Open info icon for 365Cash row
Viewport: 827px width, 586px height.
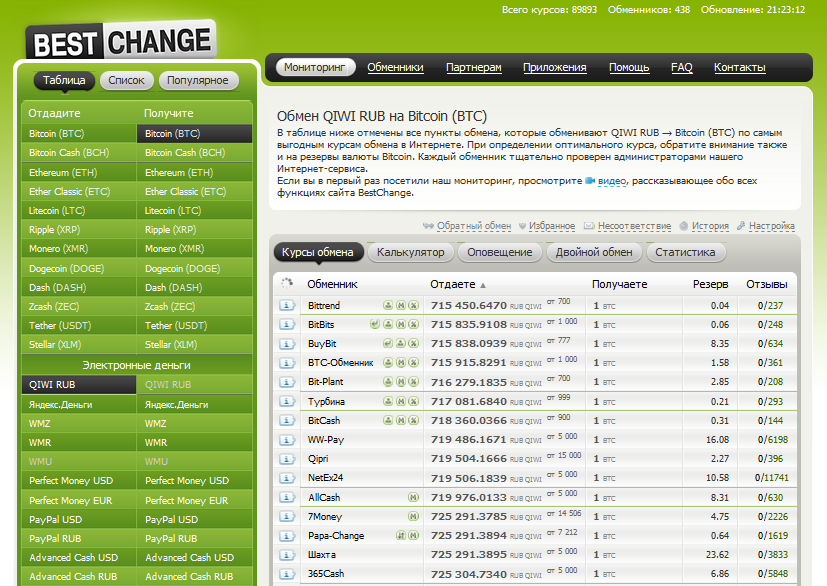click(287, 574)
